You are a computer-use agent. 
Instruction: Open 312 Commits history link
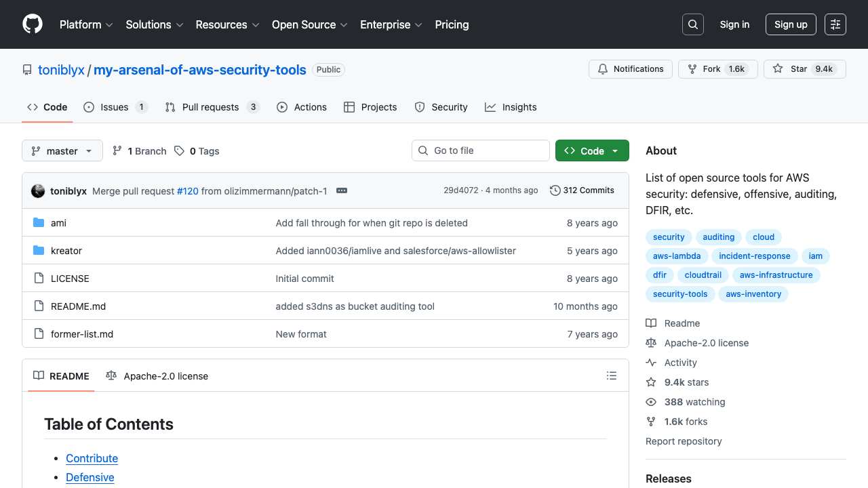pos(583,190)
